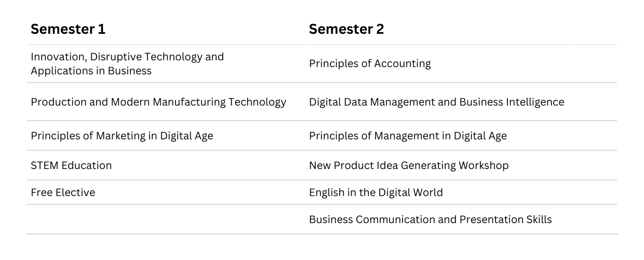Click the Semester 1 column header

click(68, 30)
